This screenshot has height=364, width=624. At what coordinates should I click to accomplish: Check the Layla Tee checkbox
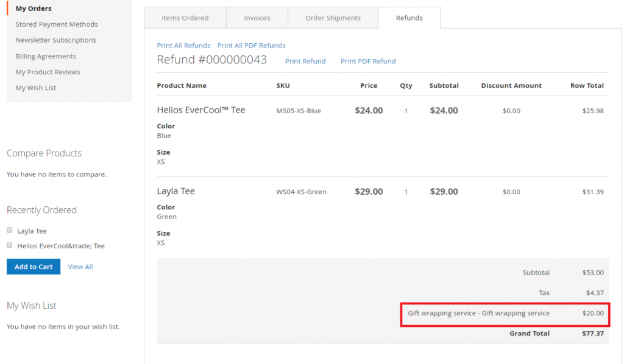click(x=9, y=231)
